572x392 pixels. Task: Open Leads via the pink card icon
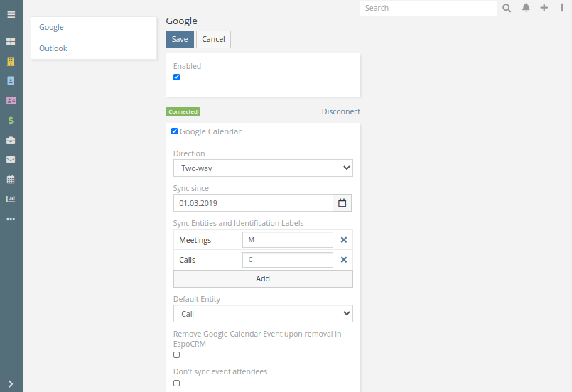[x=11, y=101]
